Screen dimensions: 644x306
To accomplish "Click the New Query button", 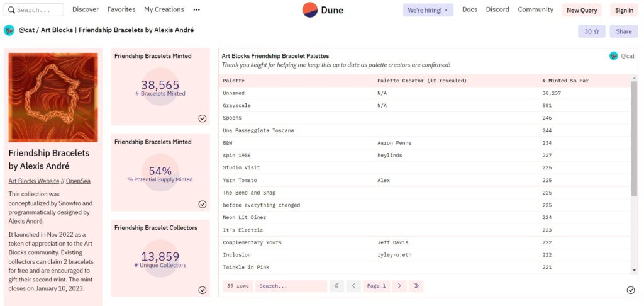I will click(x=582, y=10).
